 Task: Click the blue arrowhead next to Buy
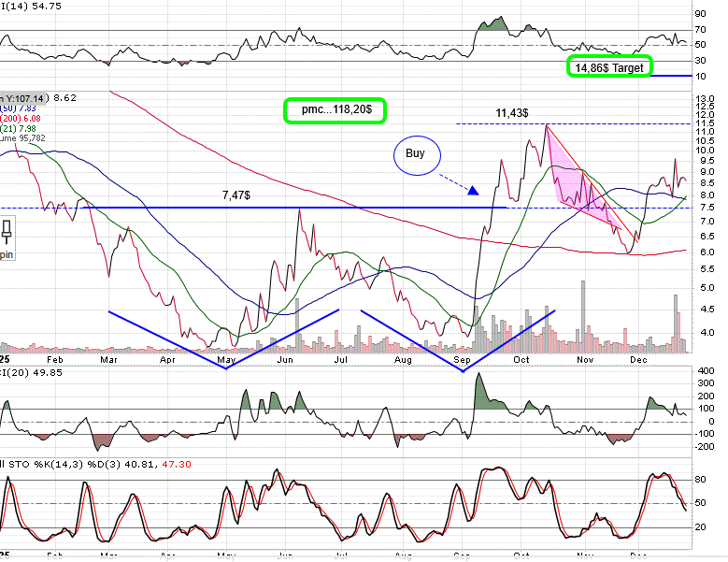tap(474, 191)
